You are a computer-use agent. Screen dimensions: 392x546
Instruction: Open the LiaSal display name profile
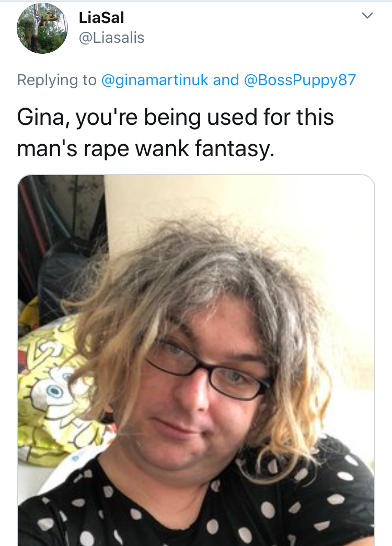101,17
